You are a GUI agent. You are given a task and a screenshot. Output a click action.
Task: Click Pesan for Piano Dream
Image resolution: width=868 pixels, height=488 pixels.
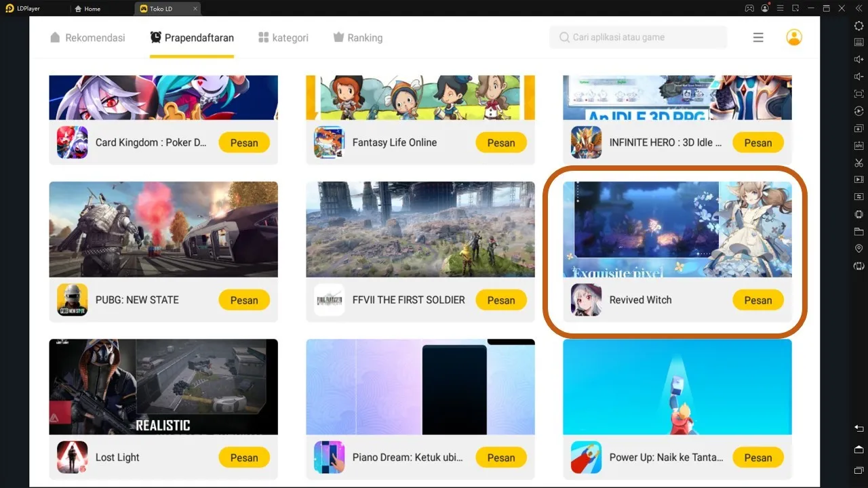click(501, 457)
